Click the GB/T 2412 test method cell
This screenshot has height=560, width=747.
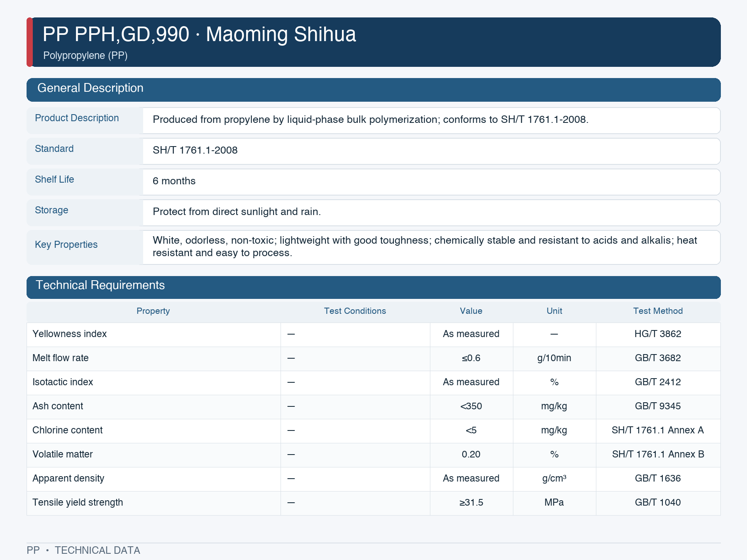(658, 382)
